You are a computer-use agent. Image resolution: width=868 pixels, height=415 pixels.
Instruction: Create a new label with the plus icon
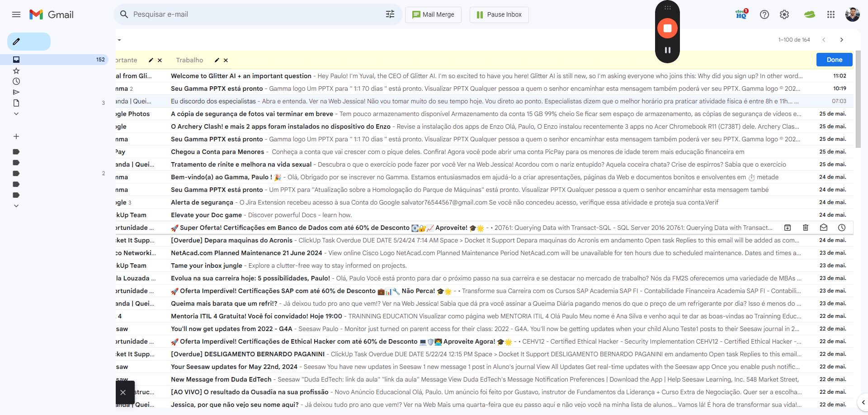tap(16, 136)
